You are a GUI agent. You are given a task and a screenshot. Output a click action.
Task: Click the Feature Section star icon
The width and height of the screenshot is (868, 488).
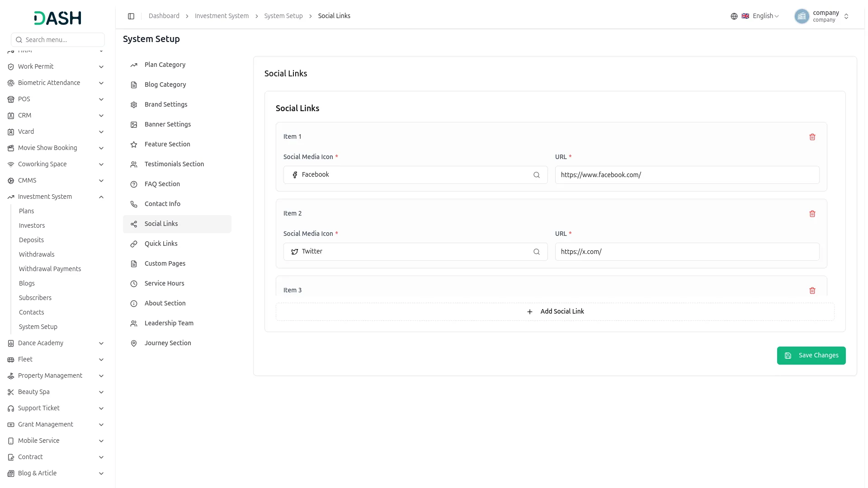pyautogui.click(x=134, y=145)
